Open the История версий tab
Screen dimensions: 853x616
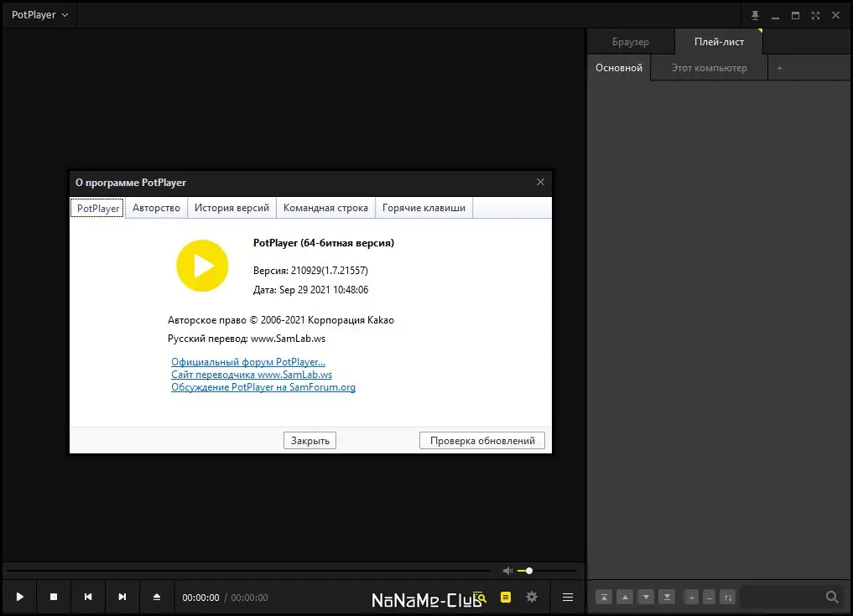coord(231,208)
